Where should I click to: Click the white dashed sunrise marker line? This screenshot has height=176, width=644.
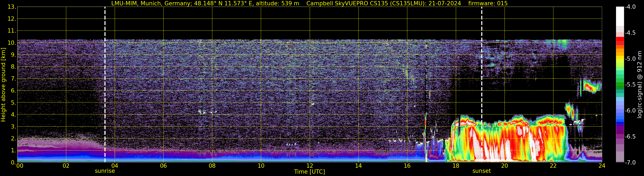pyautogui.click(x=105, y=85)
